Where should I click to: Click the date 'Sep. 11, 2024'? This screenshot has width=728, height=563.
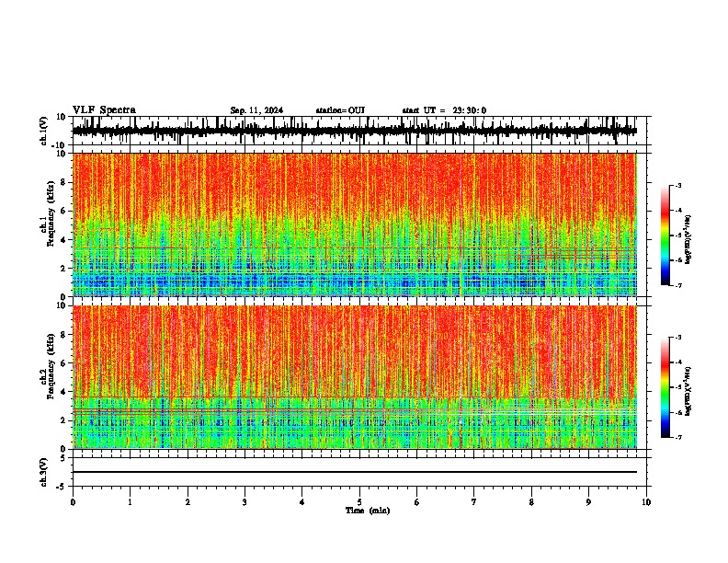coord(256,110)
